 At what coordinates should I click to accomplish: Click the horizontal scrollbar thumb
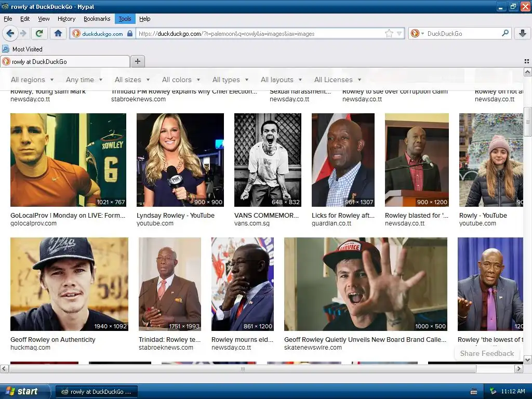(242, 368)
